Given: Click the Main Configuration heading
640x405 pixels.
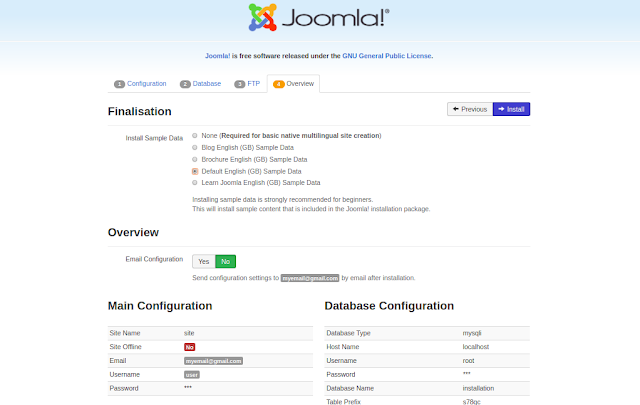Looking at the screenshot, I should tap(160, 306).
